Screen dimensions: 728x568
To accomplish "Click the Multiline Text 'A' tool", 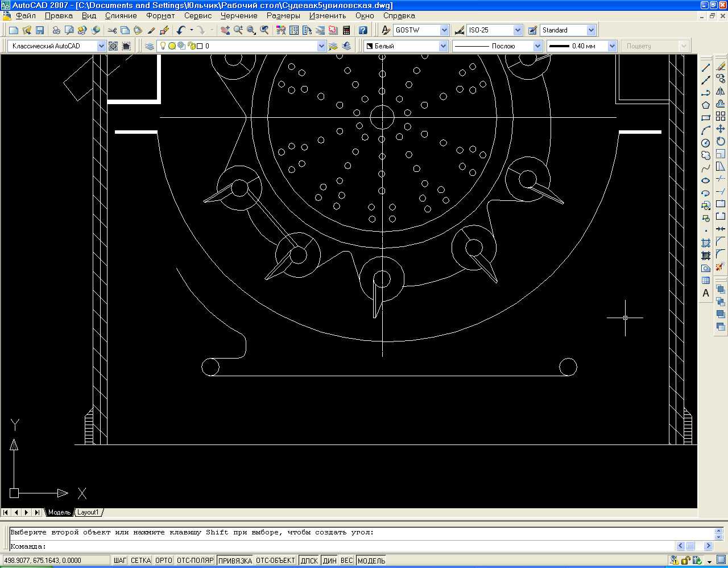I will coord(706,293).
